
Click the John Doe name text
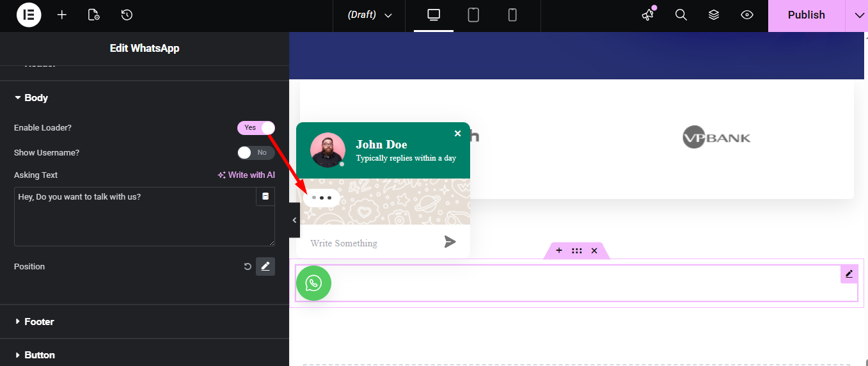tap(382, 145)
